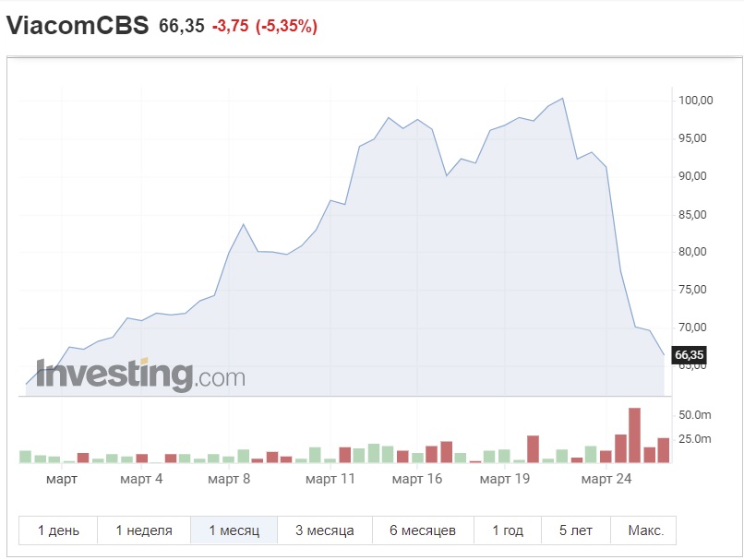Switch to the 6 месяцев range
The width and height of the screenshot is (744, 560).
423,530
